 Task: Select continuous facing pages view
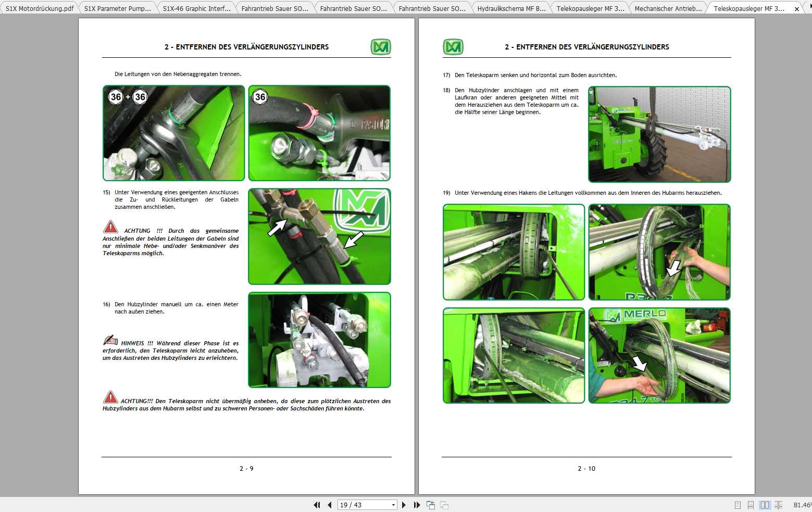click(778, 505)
